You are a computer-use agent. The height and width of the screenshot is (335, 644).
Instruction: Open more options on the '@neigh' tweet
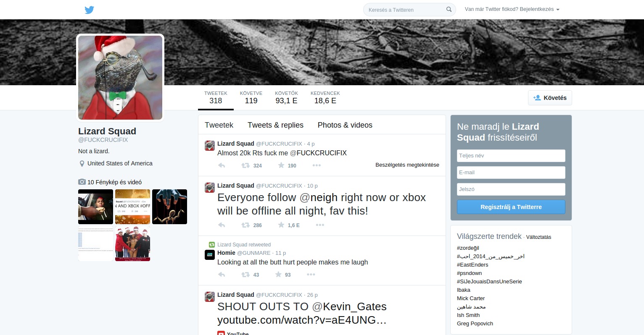point(320,225)
